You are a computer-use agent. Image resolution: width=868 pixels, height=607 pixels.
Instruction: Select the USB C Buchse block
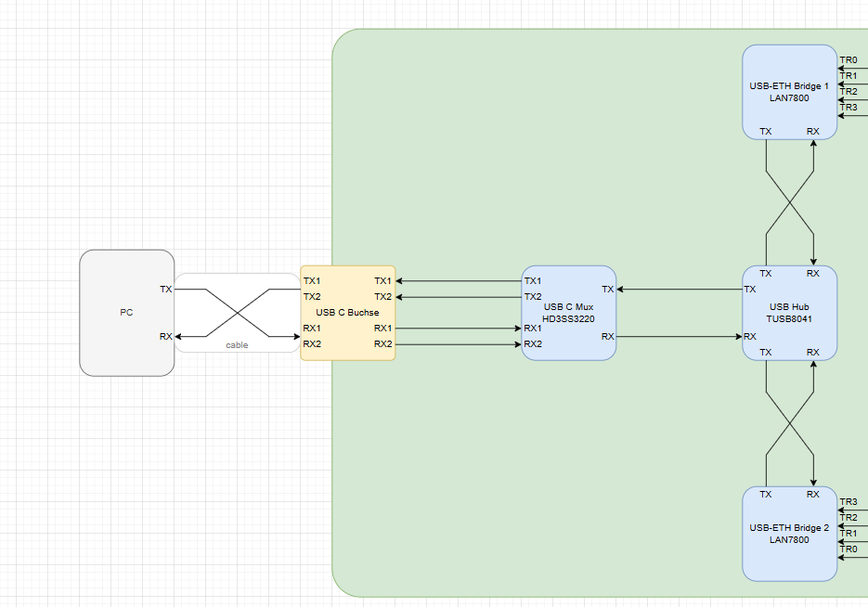[x=347, y=313]
